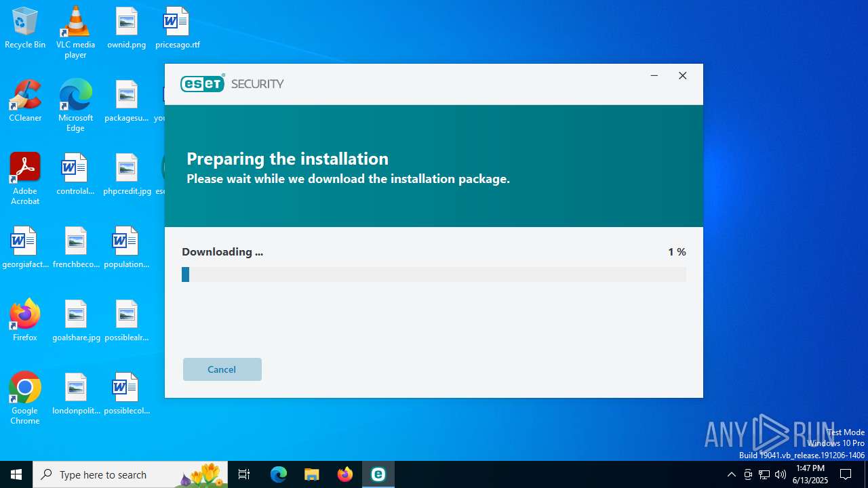Image resolution: width=868 pixels, height=488 pixels.
Task: Click the ESET Security logo
Action: [232, 83]
